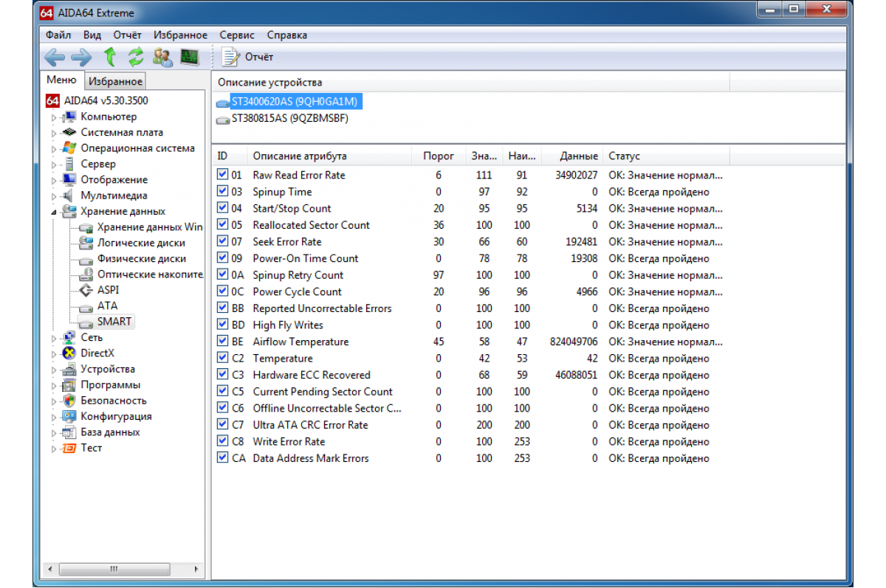Click the Хранение данных storage icon
The image size is (886, 588).
tap(70, 212)
